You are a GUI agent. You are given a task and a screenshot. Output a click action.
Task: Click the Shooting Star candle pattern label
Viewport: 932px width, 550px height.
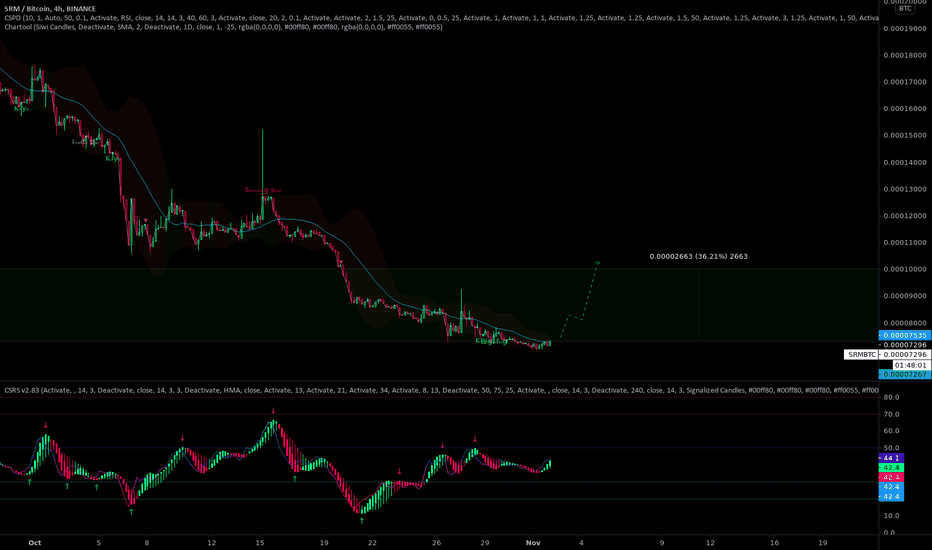click(263, 190)
